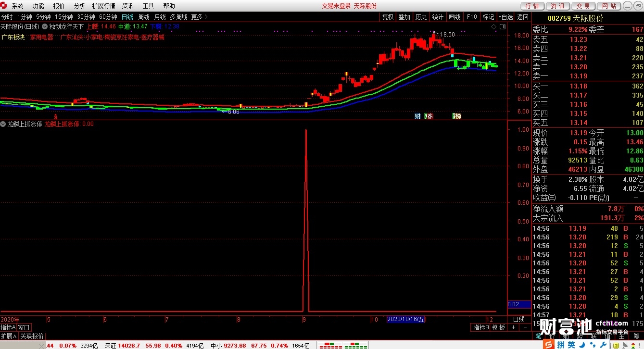Click the minus zoom-out button near 模板
Image resolution: width=644 pixels, height=349 pixels.
[525, 327]
